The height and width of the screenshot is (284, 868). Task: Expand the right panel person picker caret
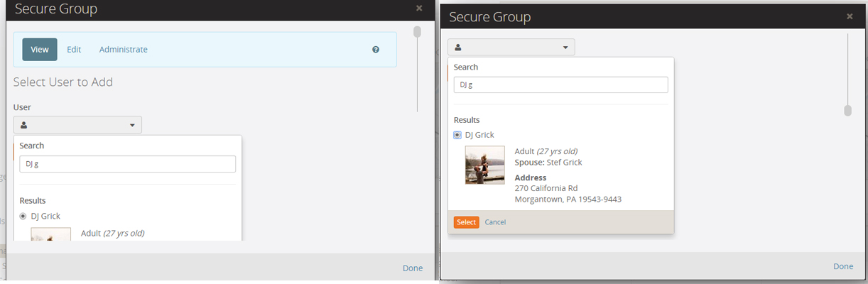coord(565,48)
